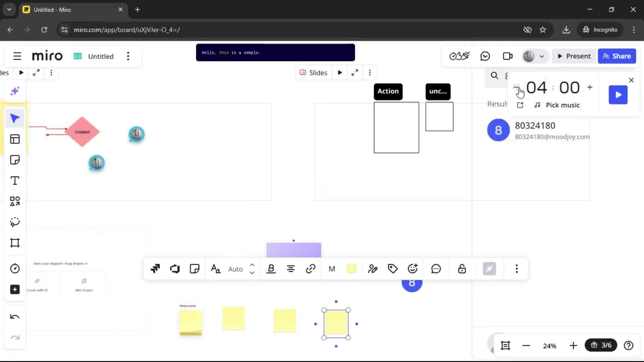
Task: Open the author edit icon in toolbar
Action: (x=373, y=269)
